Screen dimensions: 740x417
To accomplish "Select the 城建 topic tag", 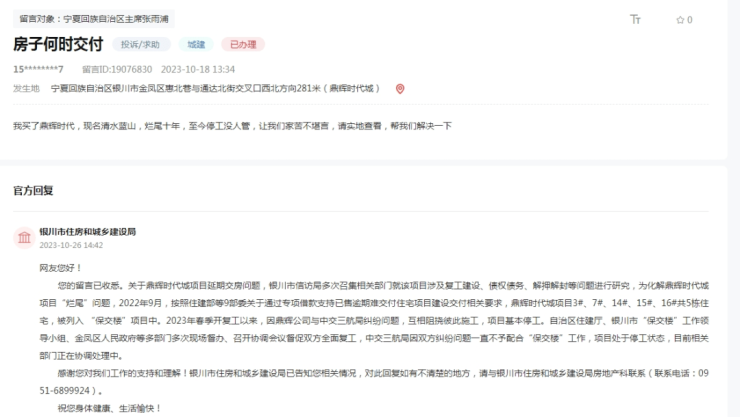I will pyautogui.click(x=195, y=45).
